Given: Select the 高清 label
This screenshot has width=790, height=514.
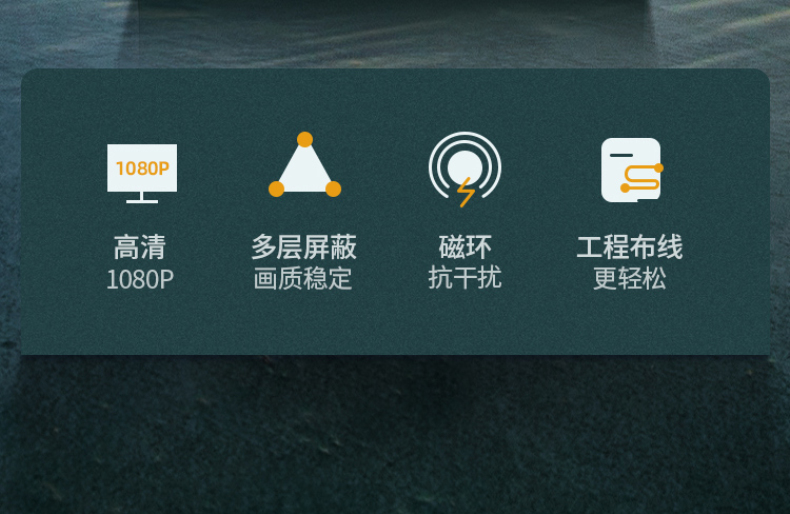Looking at the screenshot, I should [140, 247].
